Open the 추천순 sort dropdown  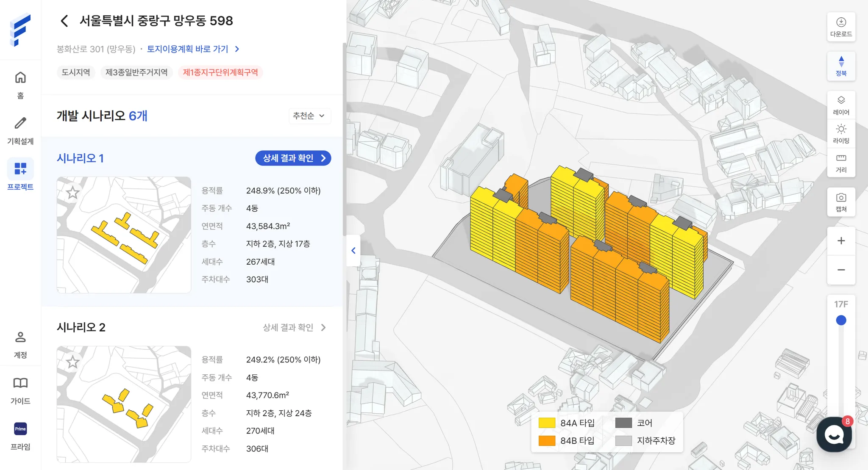tap(309, 116)
